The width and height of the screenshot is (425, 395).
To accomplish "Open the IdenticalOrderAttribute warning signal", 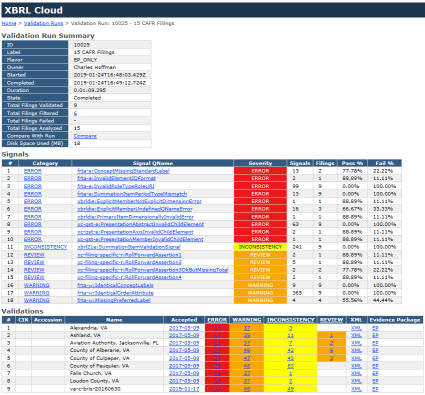I will pos(115,293).
